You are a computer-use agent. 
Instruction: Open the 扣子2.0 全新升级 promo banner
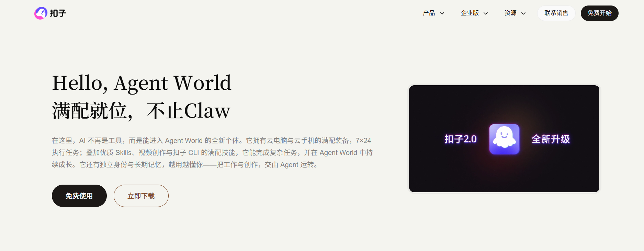[504, 139]
